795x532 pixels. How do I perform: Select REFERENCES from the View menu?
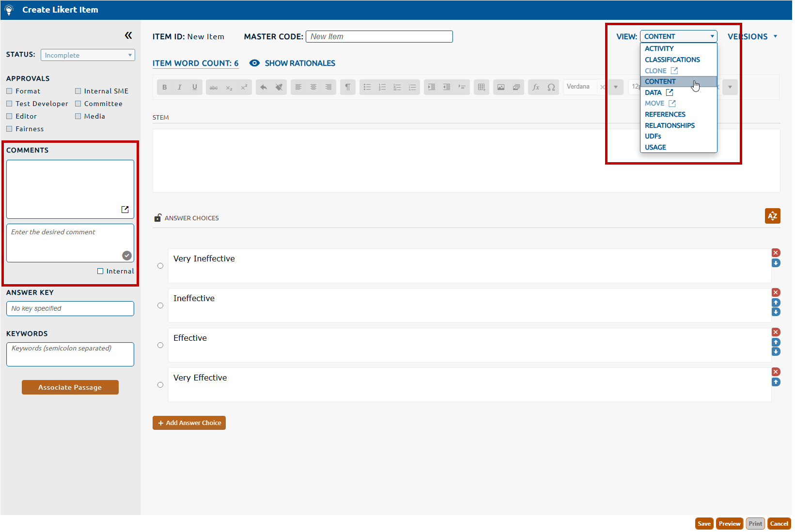click(665, 114)
